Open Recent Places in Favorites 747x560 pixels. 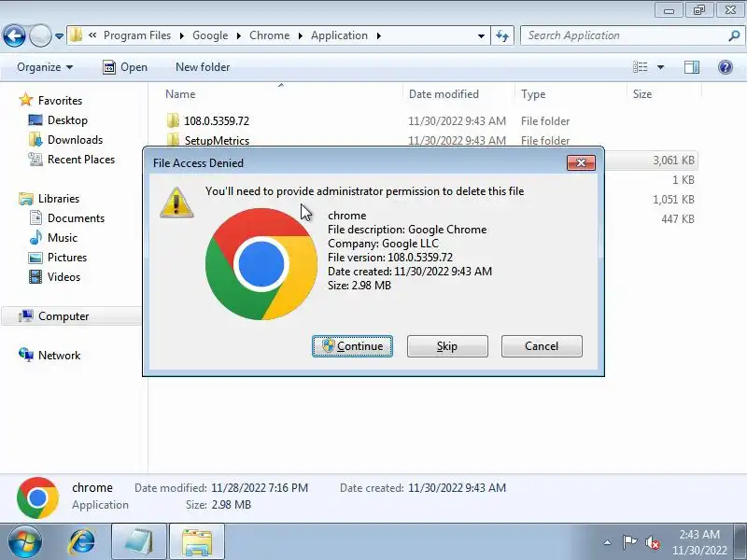tap(81, 159)
